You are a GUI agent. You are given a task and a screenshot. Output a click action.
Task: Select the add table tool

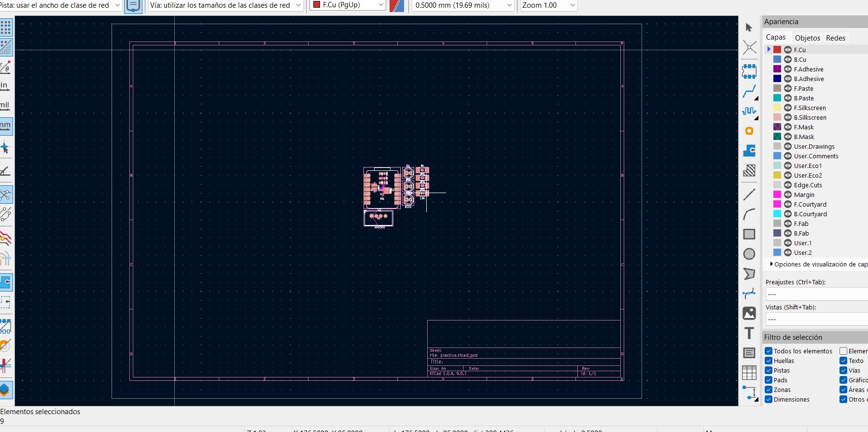coord(749,373)
